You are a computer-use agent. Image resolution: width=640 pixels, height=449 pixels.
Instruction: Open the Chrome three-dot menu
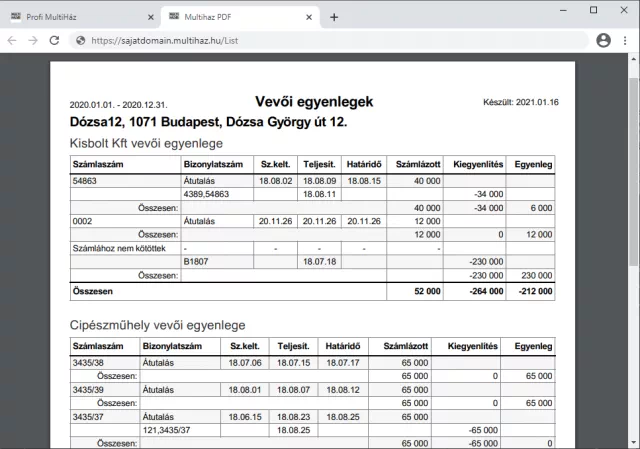coord(626,41)
